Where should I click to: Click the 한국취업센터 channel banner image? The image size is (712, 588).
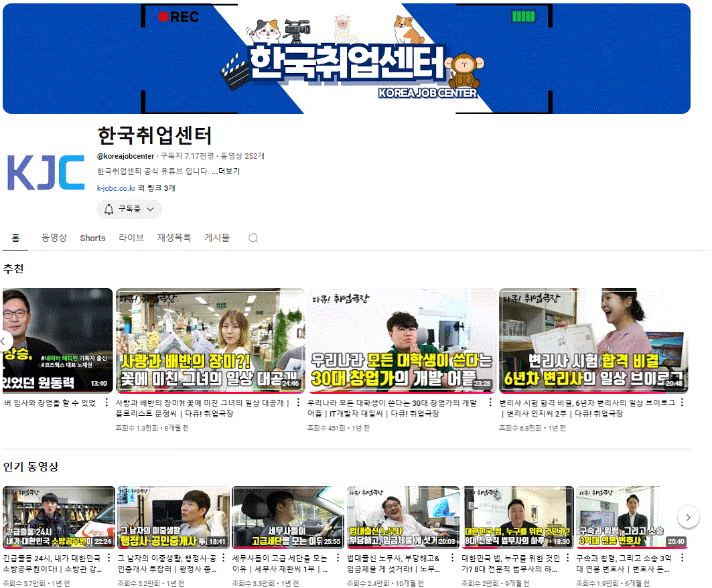pyautogui.click(x=346, y=58)
